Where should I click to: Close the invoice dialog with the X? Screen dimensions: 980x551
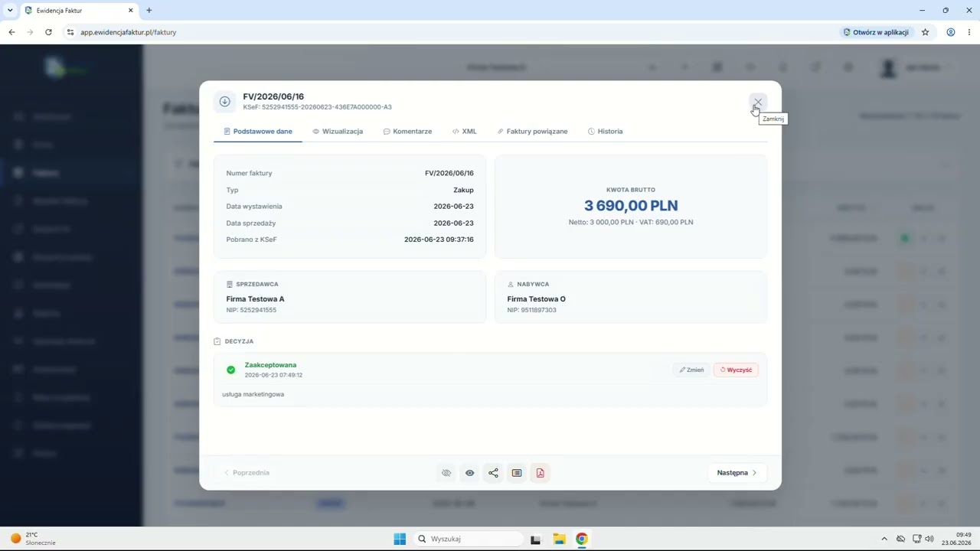pos(757,102)
